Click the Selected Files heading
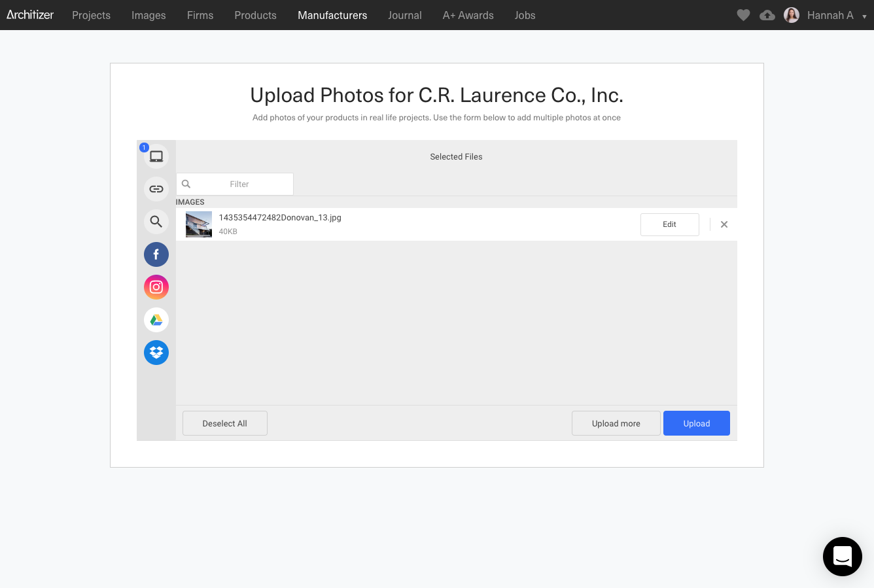 456,157
